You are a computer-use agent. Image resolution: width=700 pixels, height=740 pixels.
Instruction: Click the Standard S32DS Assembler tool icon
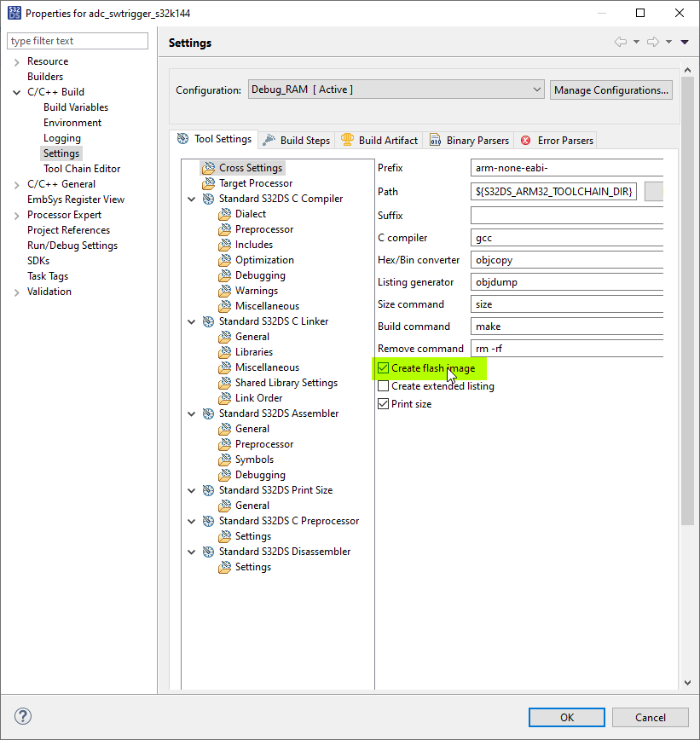208,413
